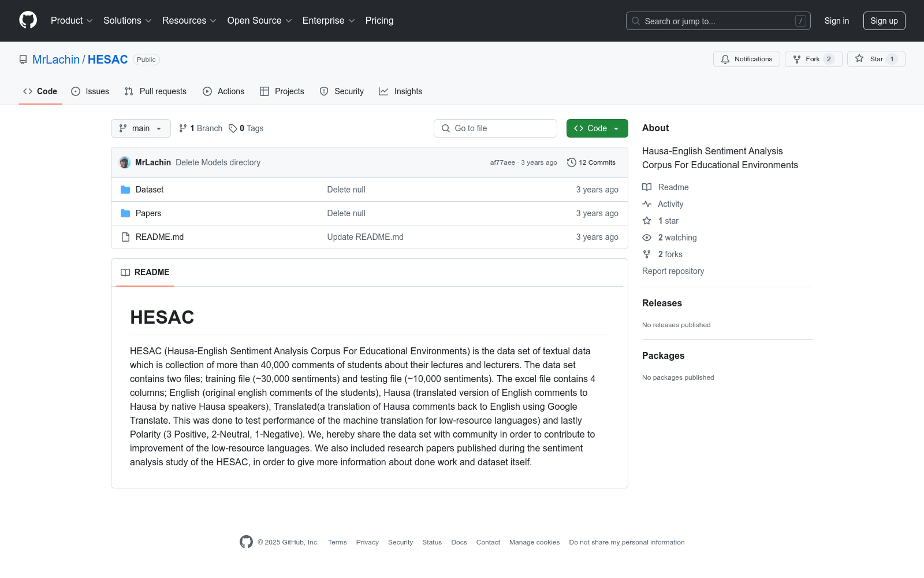View the 2 forks link
This screenshot has height=578, width=924.
pos(662,254)
